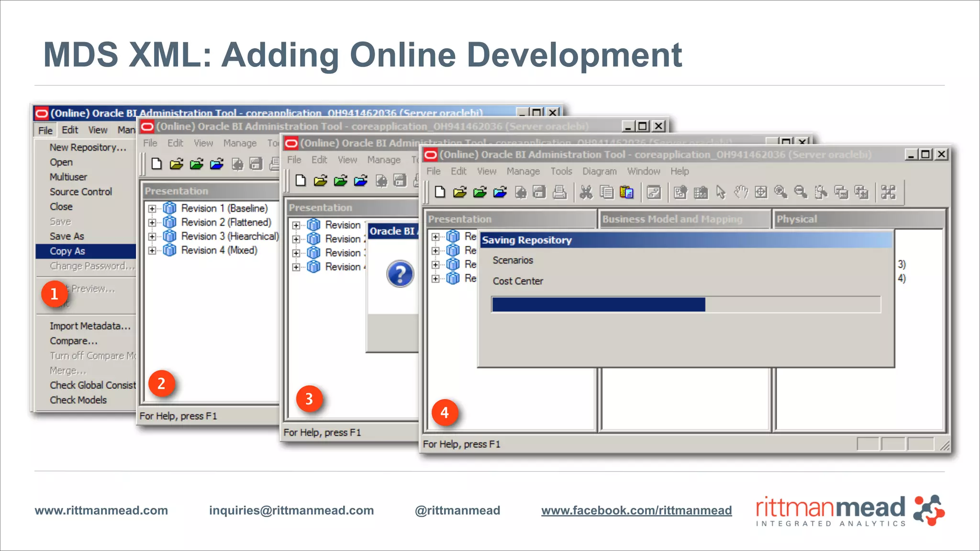Select the arrow pointer tool icon
The image size is (980, 551).
[x=721, y=192]
